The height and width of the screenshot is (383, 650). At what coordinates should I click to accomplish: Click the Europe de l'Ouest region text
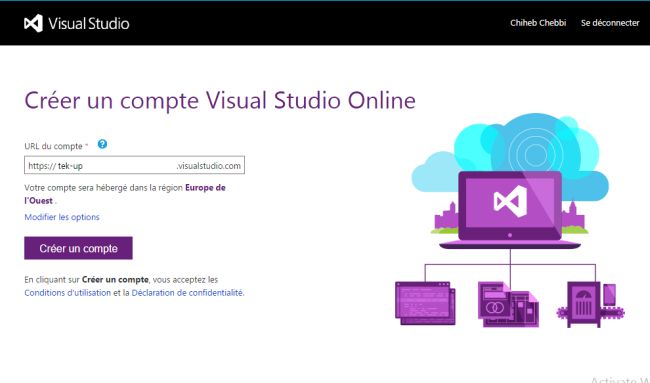[x=124, y=194]
